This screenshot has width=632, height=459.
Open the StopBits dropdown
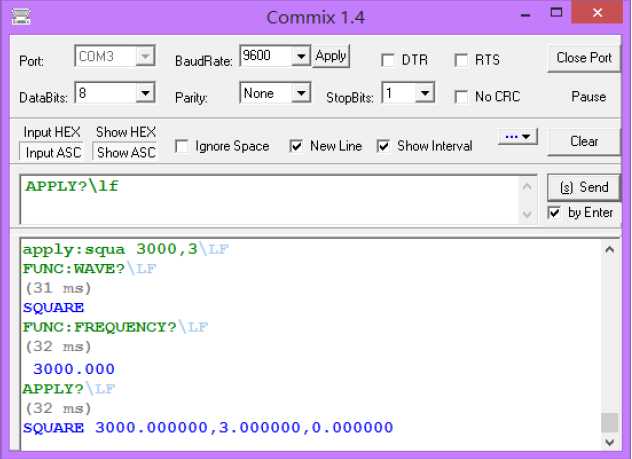pyautogui.click(x=424, y=93)
